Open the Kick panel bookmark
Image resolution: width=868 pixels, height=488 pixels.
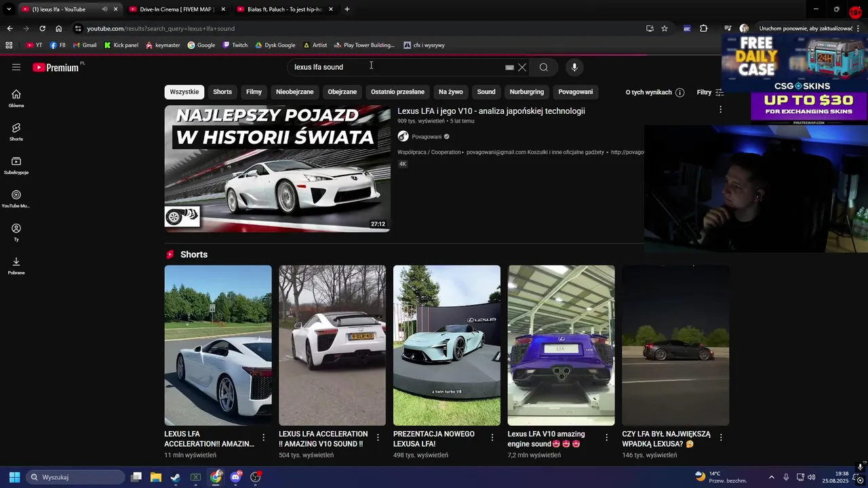point(121,45)
